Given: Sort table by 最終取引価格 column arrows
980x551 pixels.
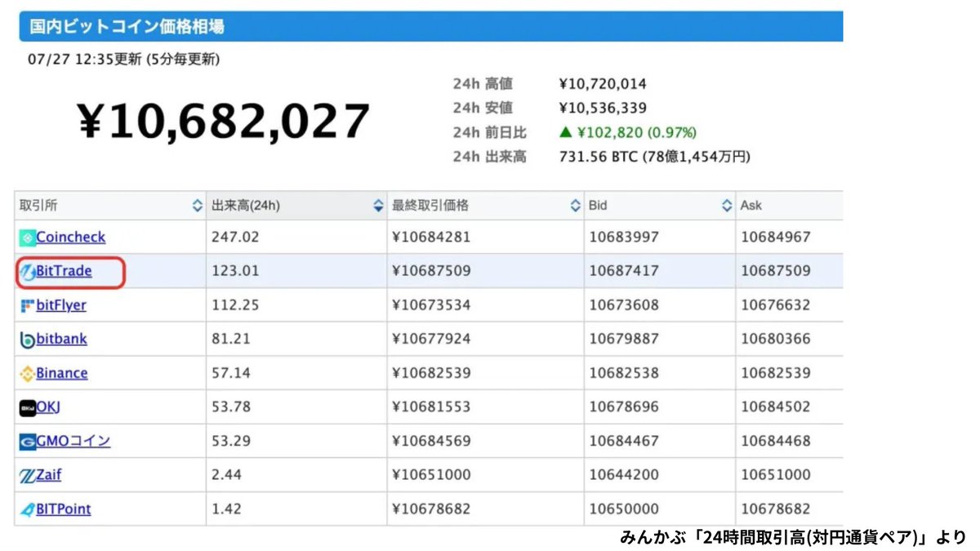Looking at the screenshot, I should (576, 207).
